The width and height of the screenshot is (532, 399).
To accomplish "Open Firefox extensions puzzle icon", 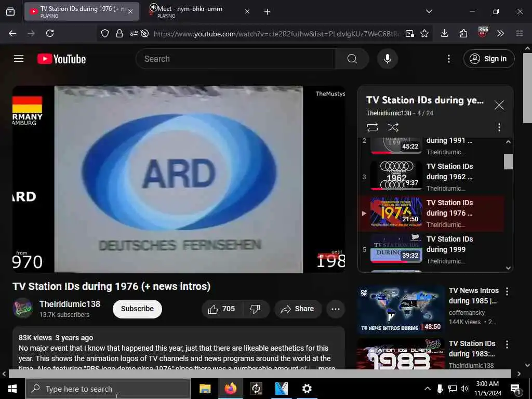I will pos(463,33).
